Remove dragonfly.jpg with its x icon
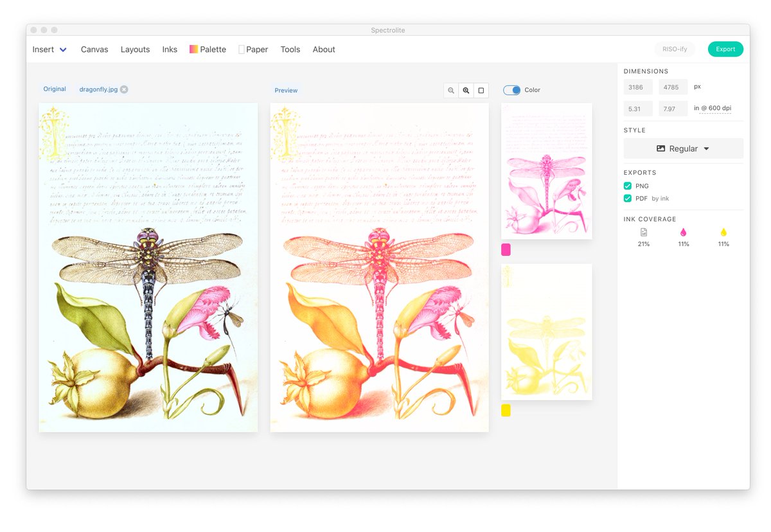The width and height of the screenshot is (771, 532). click(124, 89)
